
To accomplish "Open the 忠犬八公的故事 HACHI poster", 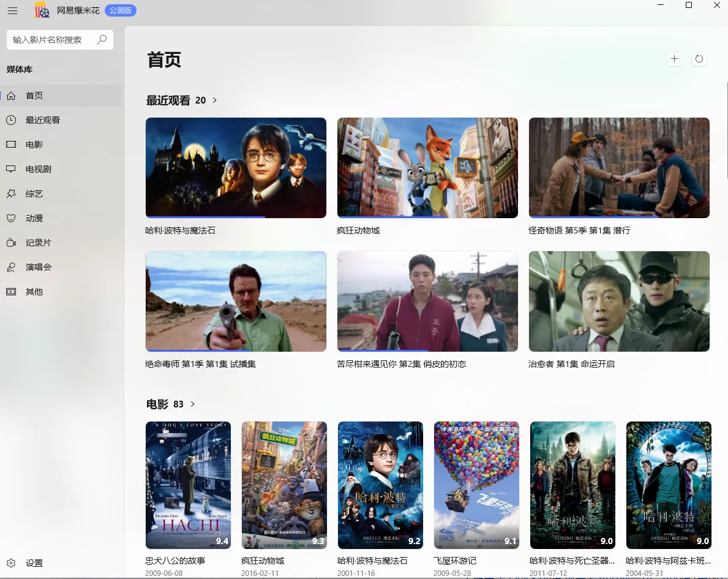I will pos(188,485).
